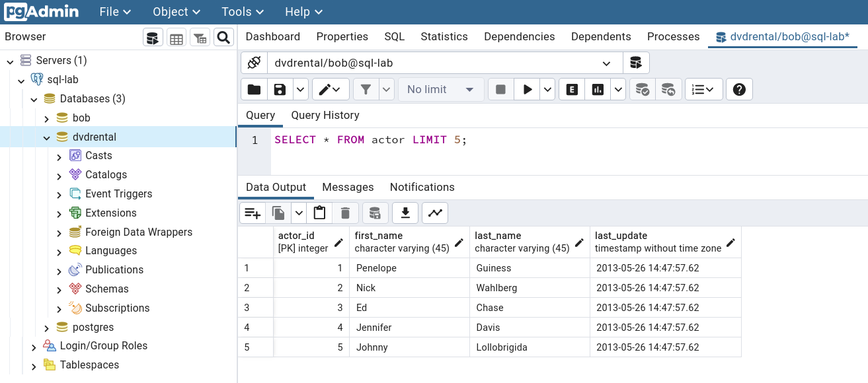This screenshot has height=383, width=868.
Task: Click the Save File disk icon
Action: tap(280, 90)
